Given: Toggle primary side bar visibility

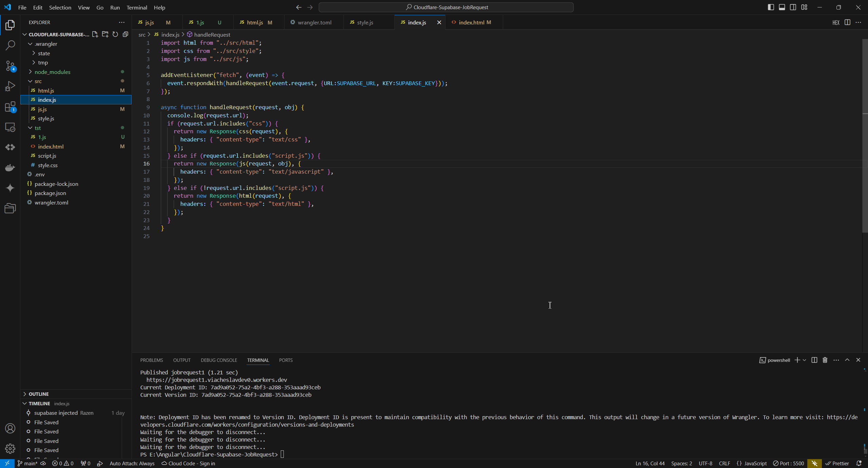Looking at the screenshot, I should pos(771,7).
